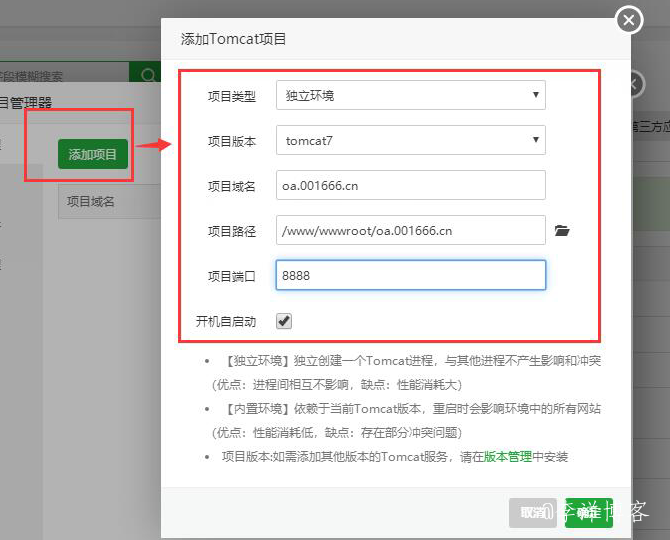Click the 开机自启动 label text
This screenshot has width=670, height=540.
click(x=226, y=321)
